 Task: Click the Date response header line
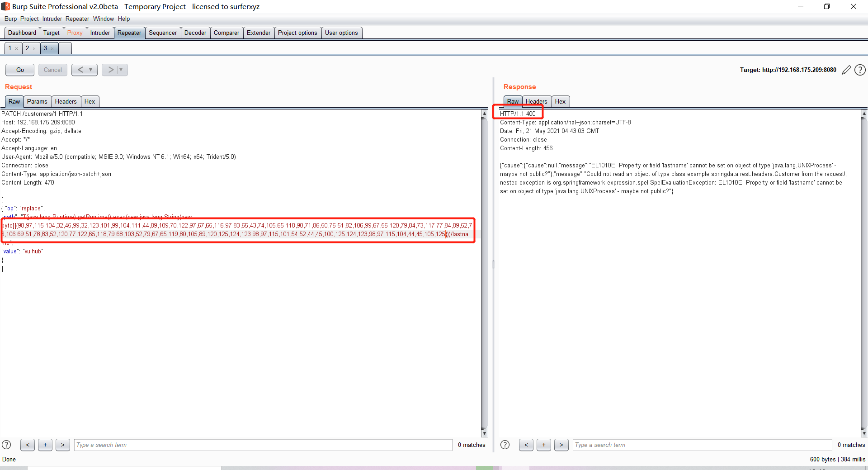click(549, 131)
